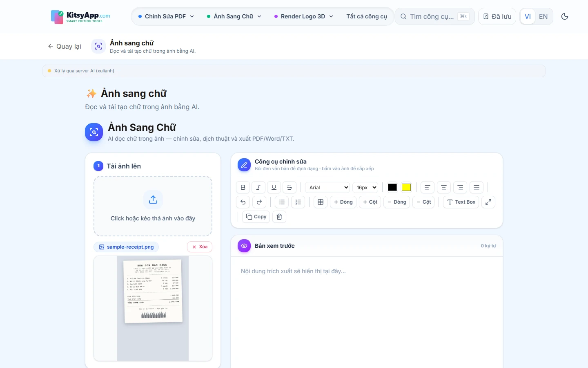Click the upload arrow icon

point(153,200)
